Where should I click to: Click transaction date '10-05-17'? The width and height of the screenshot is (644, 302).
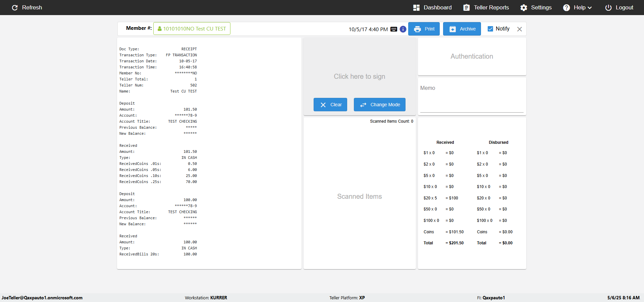point(188,61)
